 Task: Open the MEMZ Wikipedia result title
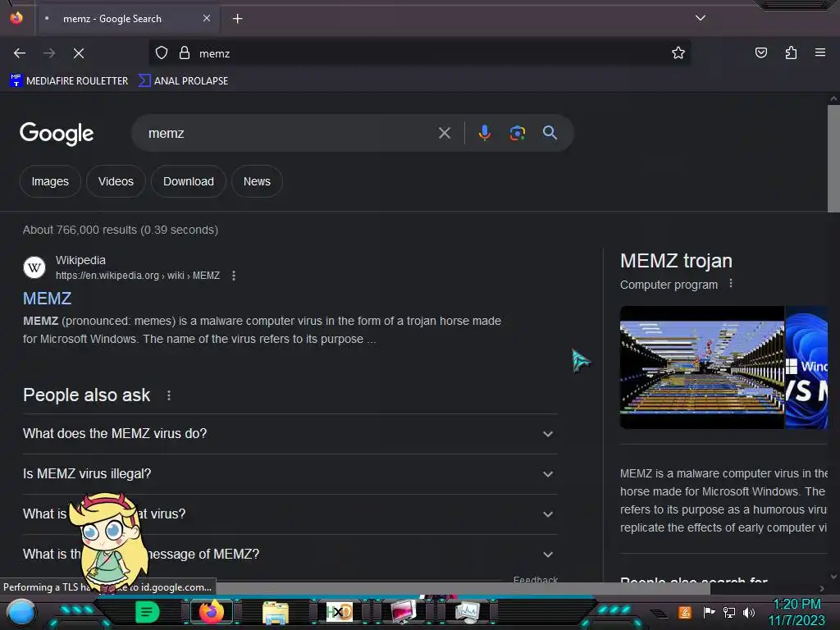click(x=47, y=299)
